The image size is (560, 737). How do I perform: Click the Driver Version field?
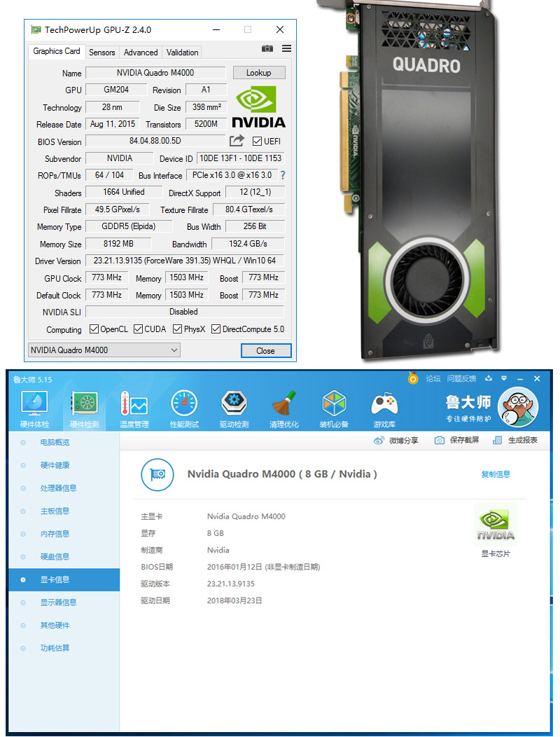(185, 261)
